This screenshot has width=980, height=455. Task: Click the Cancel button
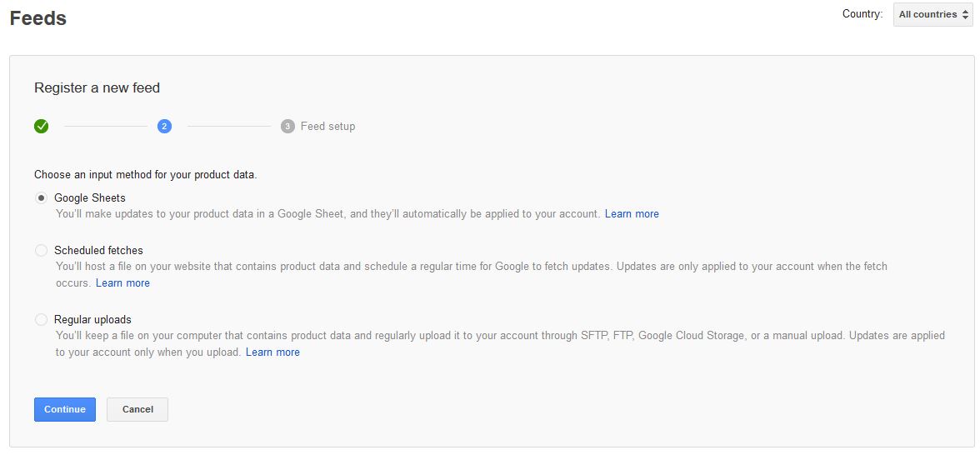coord(137,409)
